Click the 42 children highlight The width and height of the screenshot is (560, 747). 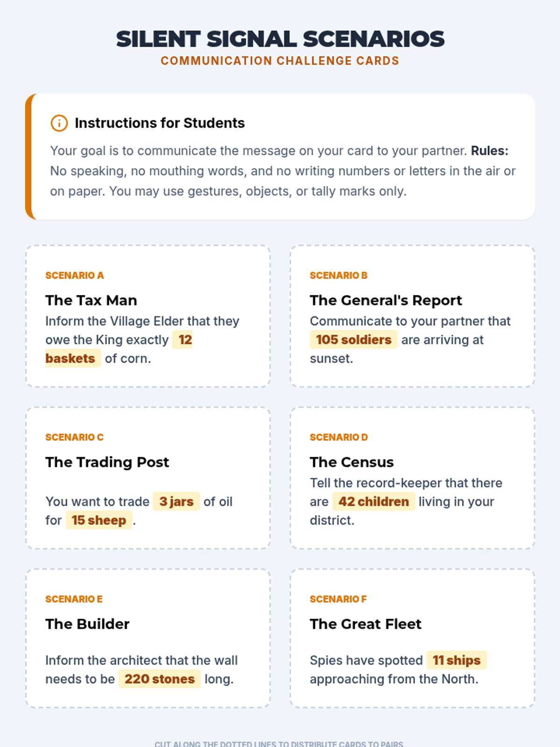point(374,501)
